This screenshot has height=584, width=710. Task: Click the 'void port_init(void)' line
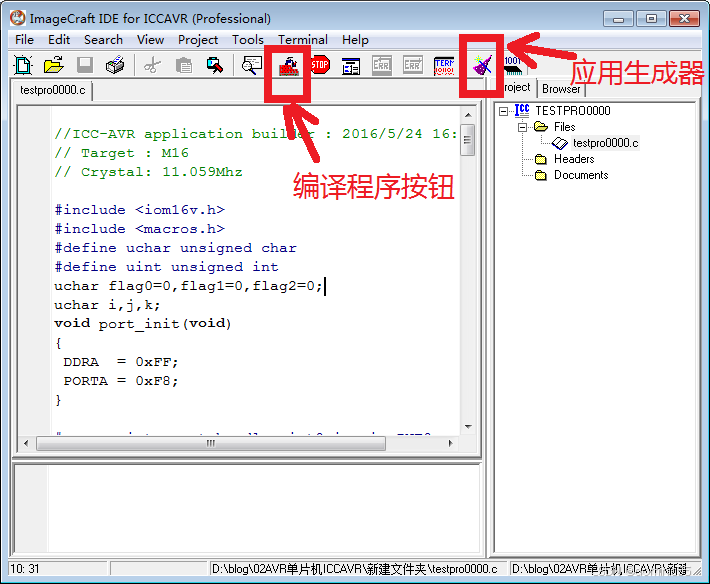click(x=143, y=324)
